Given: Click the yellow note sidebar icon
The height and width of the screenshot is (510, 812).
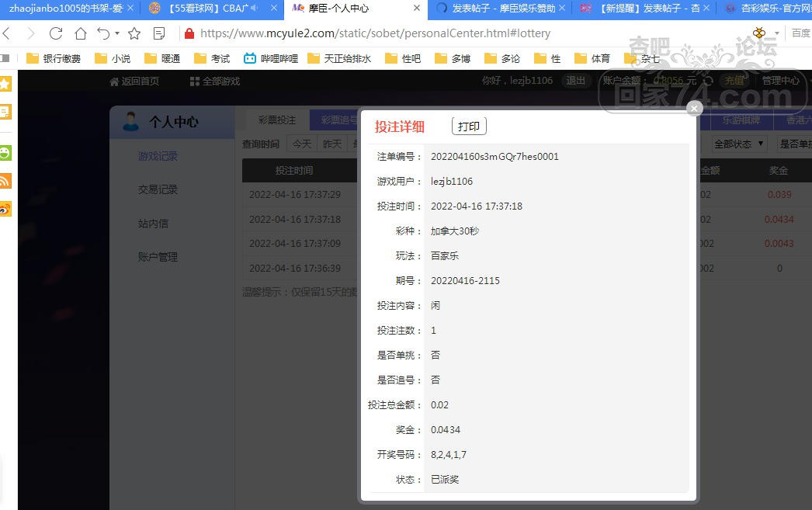Looking at the screenshot, I should [x=5, y=112].
